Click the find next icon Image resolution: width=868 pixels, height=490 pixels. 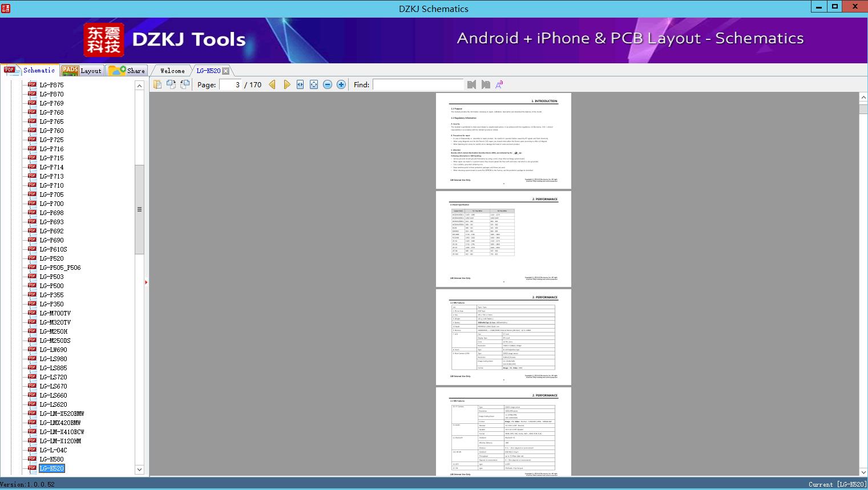486,84
